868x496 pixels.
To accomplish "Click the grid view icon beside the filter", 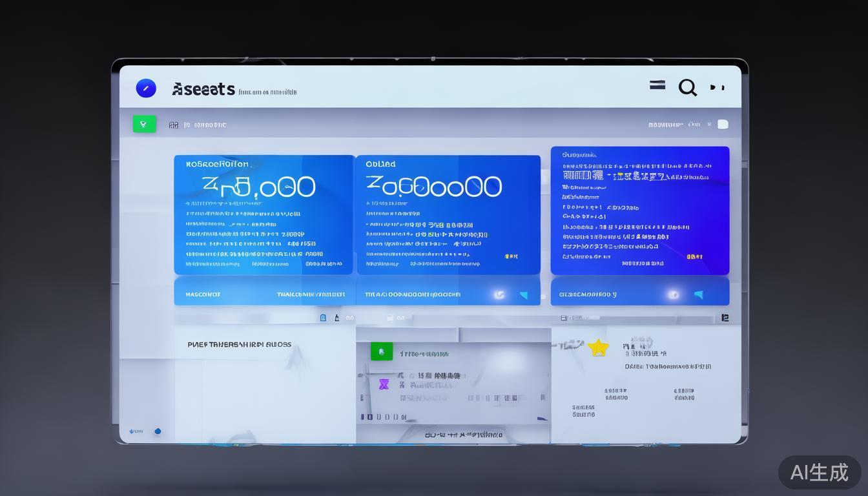I will pyautogui.click(x=174, y=124).
